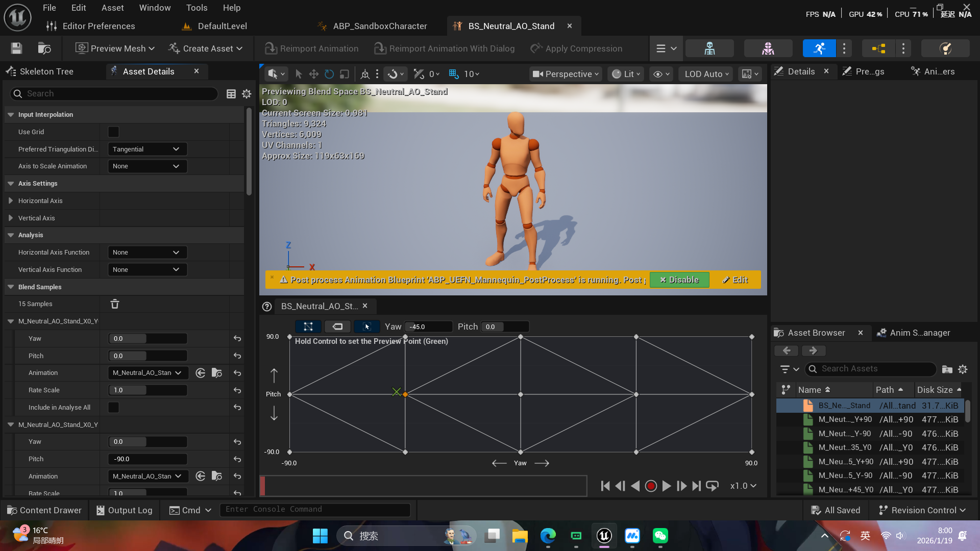Toggle show triangulation button in blend graph

[308, 327]
